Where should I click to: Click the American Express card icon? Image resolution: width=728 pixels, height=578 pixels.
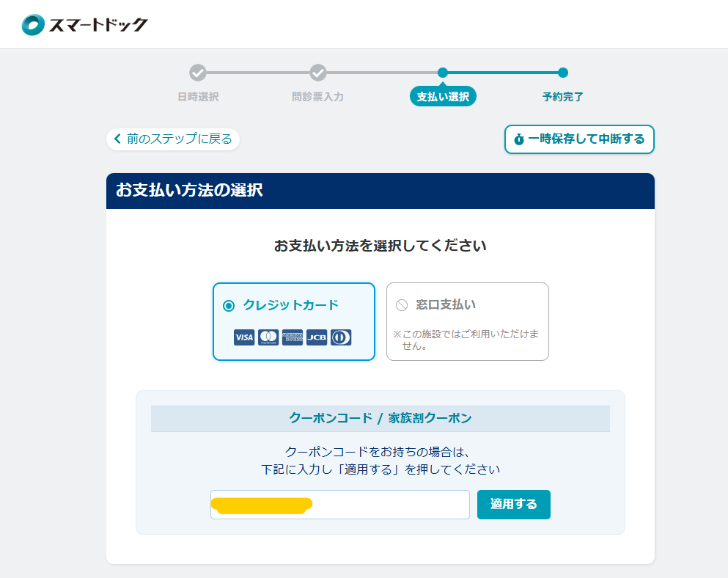tap(293, 337)
